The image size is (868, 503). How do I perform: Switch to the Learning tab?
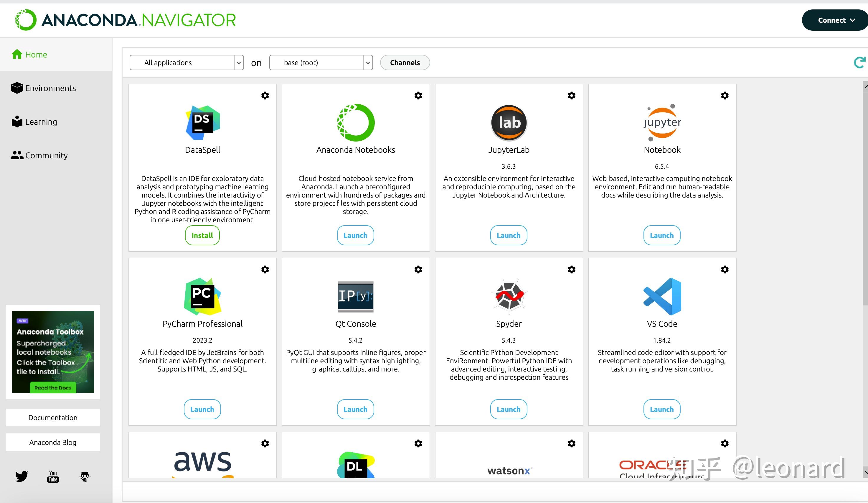click(41, 122)
